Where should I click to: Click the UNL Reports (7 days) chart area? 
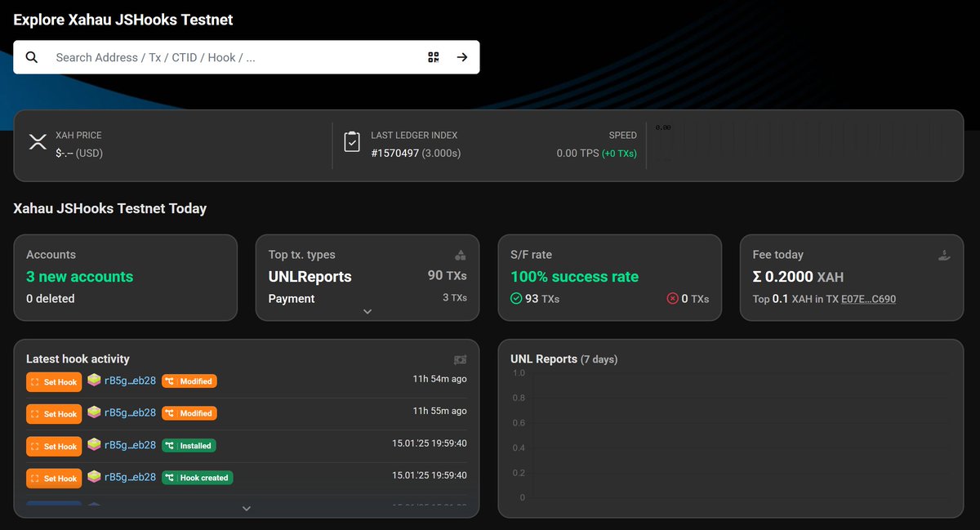731,435
